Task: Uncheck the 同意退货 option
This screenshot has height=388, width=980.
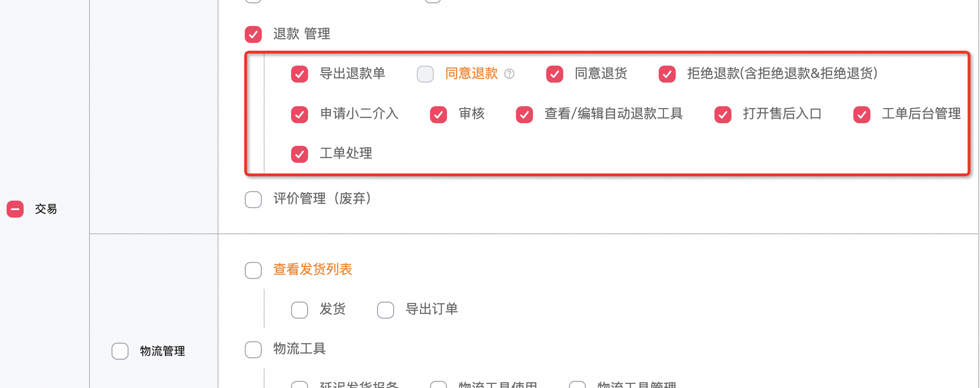Action: [x=555, y=74]
